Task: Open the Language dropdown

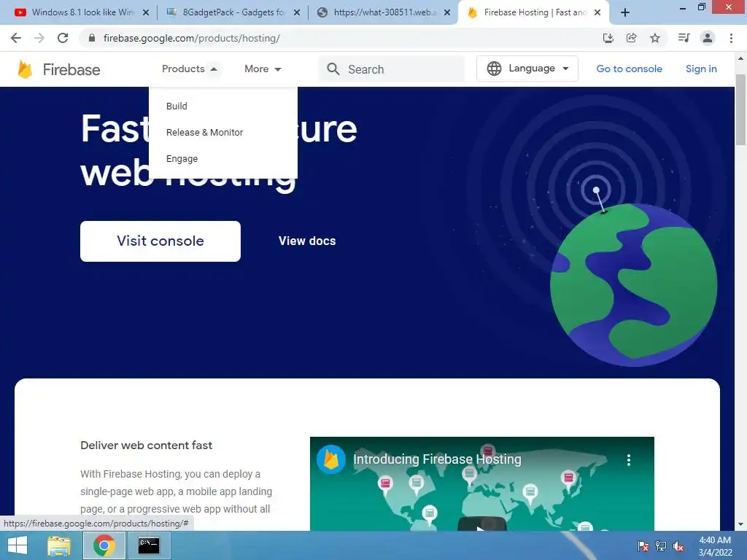Action: click(527, 69)
